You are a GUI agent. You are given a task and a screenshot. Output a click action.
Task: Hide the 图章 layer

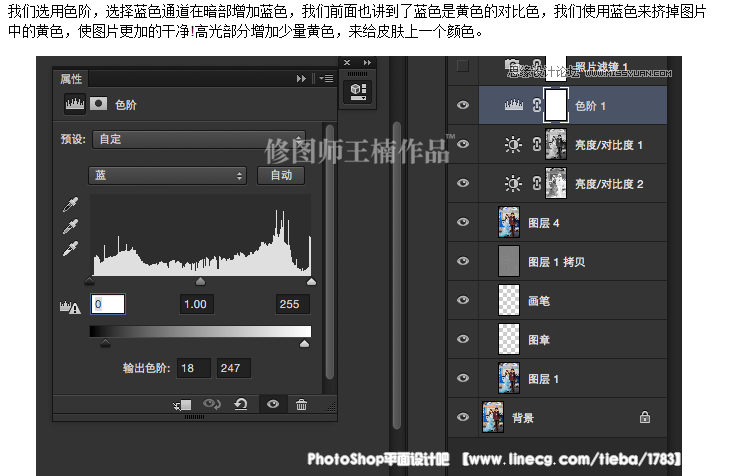tap(462, 339)
